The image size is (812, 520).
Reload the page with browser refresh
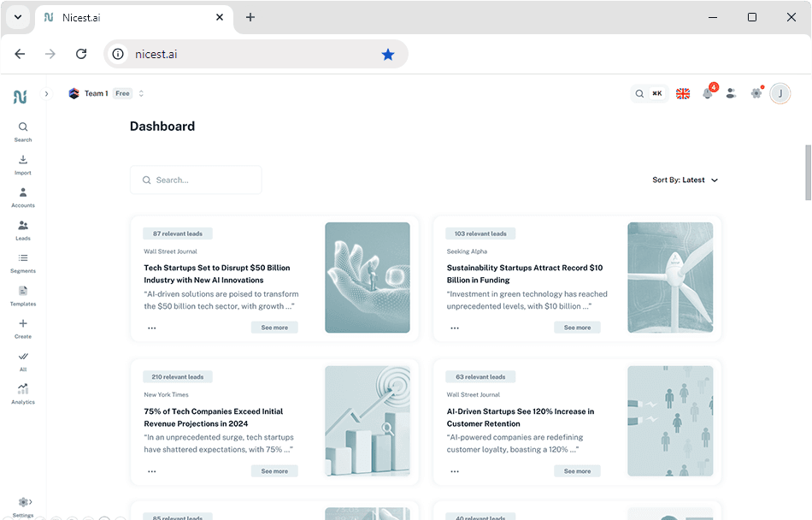click(x=81, y=54)
